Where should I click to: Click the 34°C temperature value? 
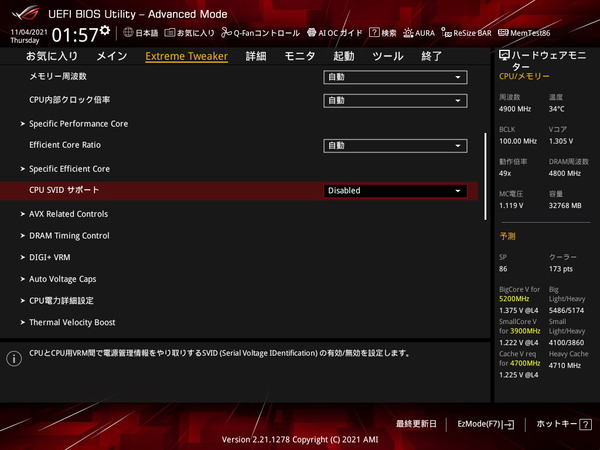point(557,109)
